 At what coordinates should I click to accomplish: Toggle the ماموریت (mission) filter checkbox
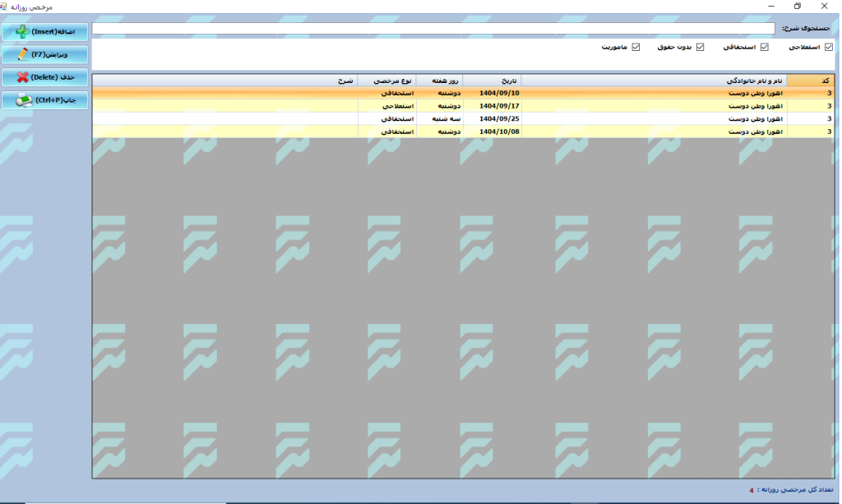point(636,48)
